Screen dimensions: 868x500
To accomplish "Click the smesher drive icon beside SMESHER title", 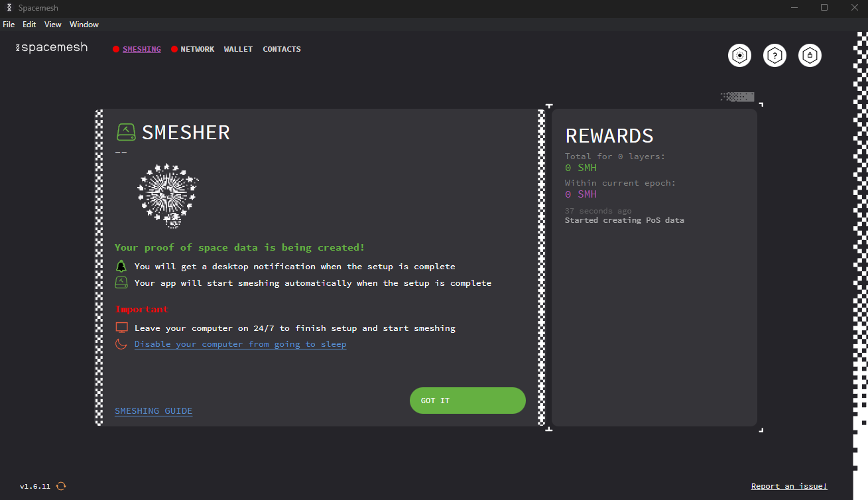I will [x=126, y=132].
